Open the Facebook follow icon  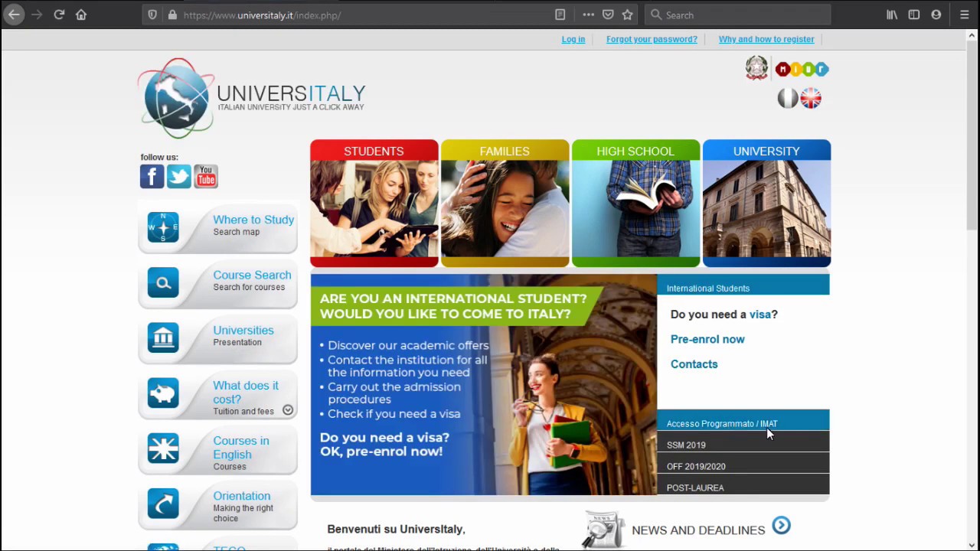click(x=152, y=177)
